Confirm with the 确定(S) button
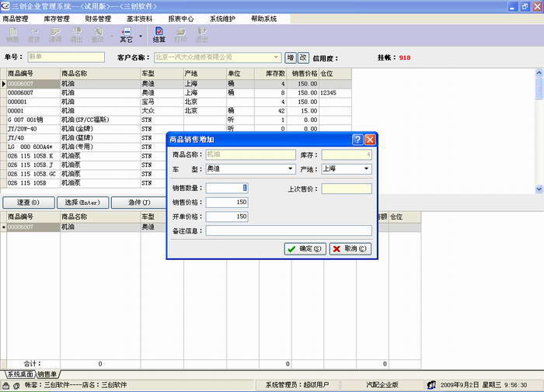This screenshot has height=392, width=544. 305,249
